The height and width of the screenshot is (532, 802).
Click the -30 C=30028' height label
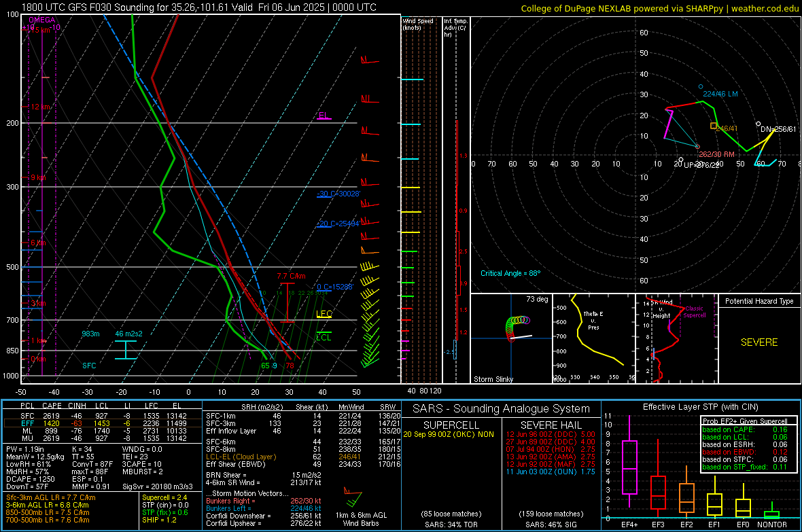pyautogui.click(x=338, y=194)
